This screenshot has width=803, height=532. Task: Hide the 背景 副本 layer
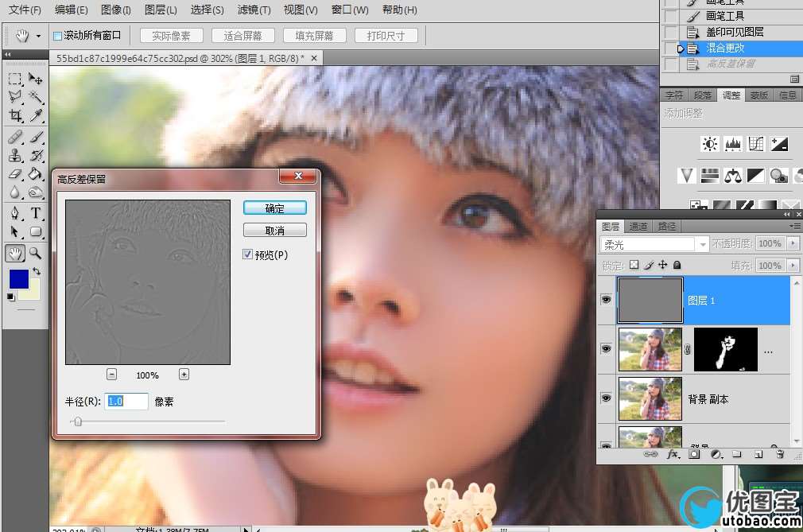point(606,398)
